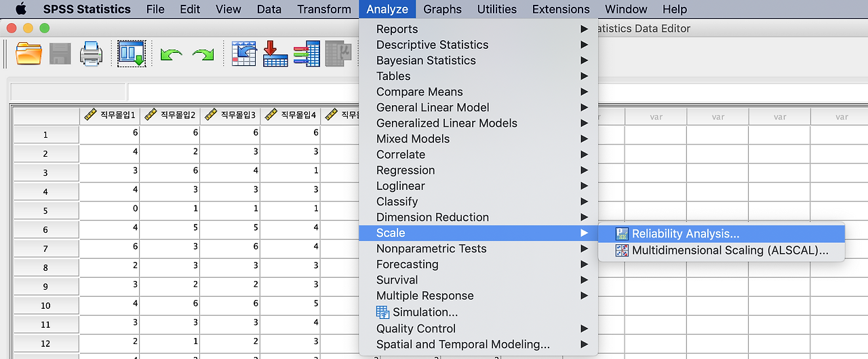Open the Graphs menu
868x359 pixels.
coord(442,9)
